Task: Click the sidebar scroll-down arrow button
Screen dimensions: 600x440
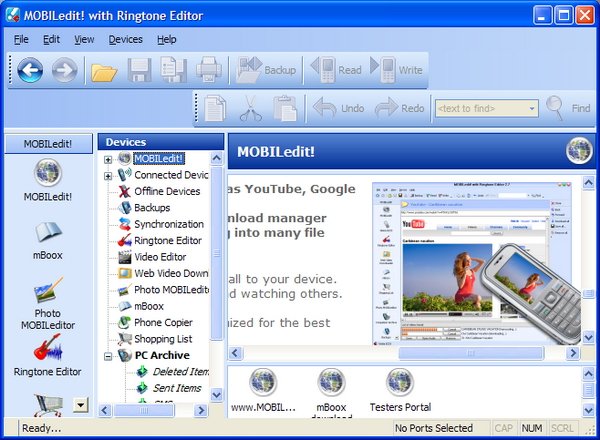Action: click(81, 405)
